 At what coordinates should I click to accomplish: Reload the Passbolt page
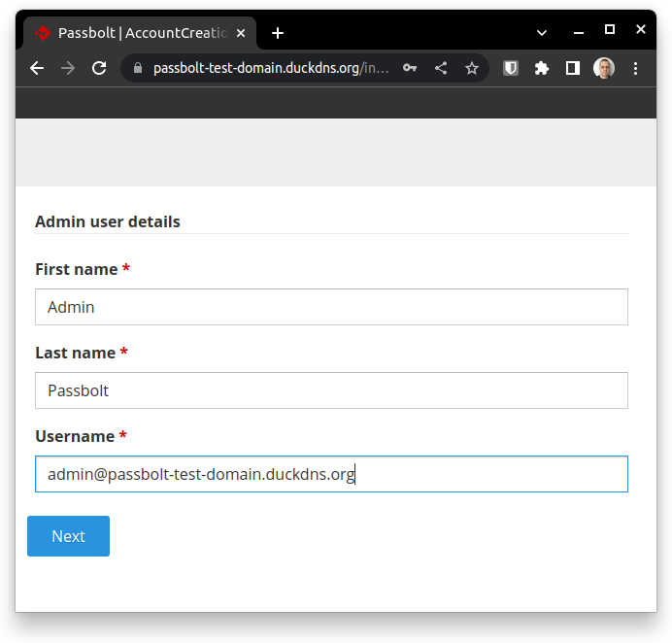99,68
